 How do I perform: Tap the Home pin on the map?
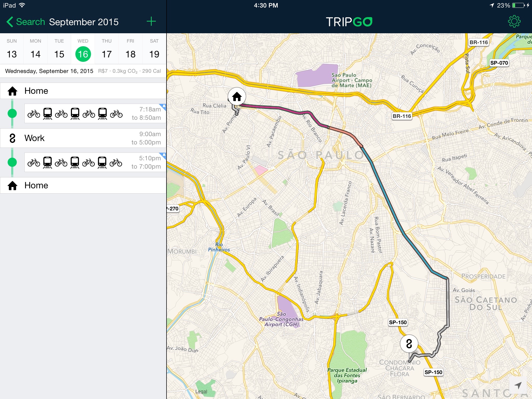237,97
